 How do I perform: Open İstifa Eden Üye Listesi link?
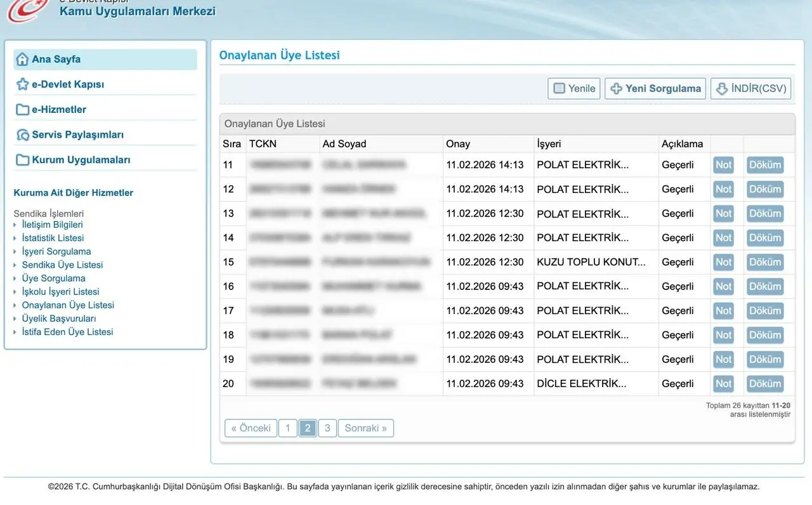[x=67, y=332]
